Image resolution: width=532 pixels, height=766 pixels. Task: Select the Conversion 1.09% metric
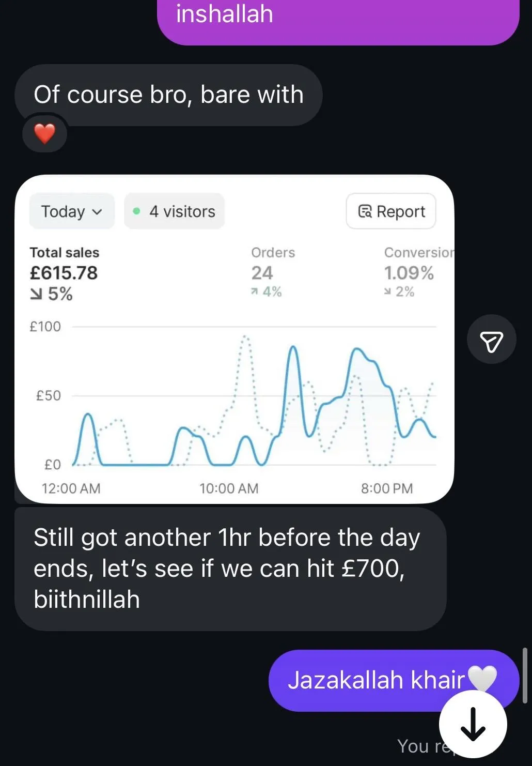pos(409,272)
